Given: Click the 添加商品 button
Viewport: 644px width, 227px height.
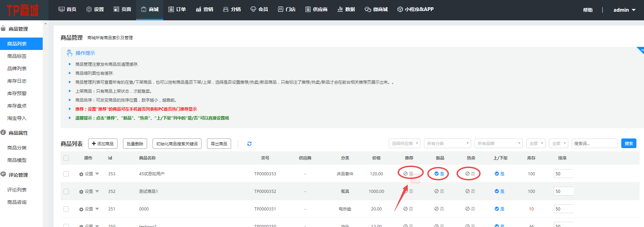Looking at the screenshot, I should (103, 144).
